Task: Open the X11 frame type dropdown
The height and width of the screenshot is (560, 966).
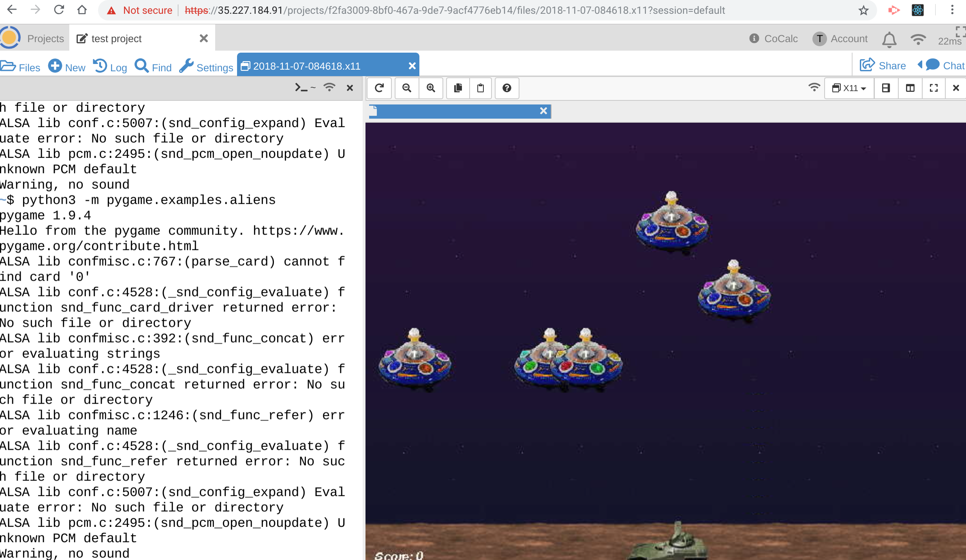Action: click(849, 88)
